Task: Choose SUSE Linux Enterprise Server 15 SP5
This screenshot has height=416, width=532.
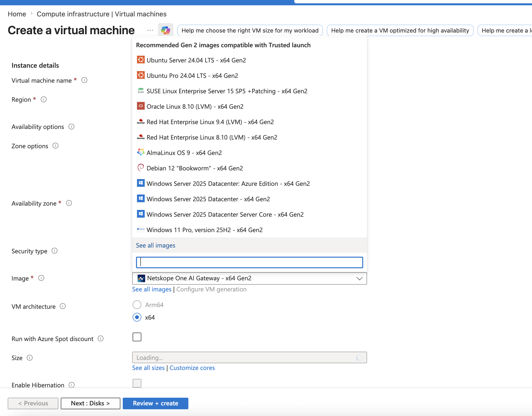Action: click(x=249, y=91)
